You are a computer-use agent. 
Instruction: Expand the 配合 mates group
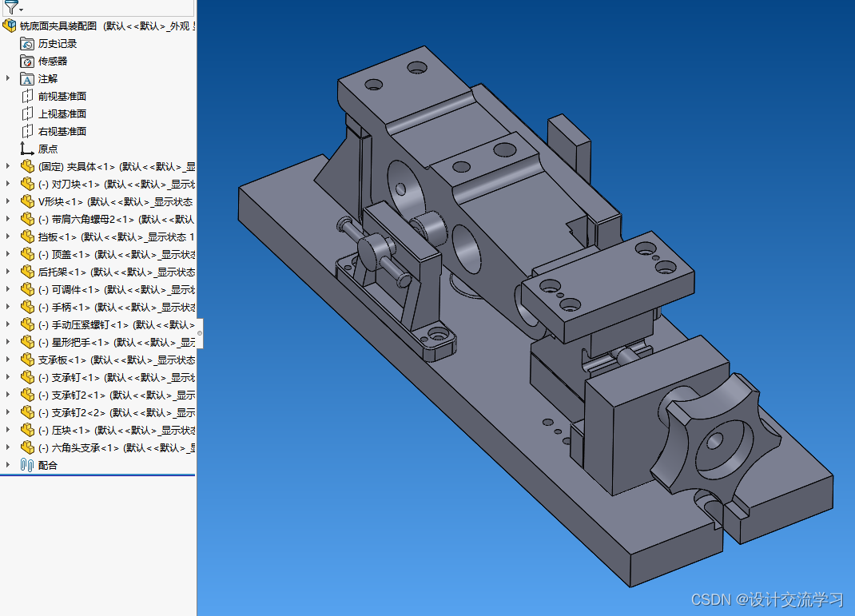(6, 464)
